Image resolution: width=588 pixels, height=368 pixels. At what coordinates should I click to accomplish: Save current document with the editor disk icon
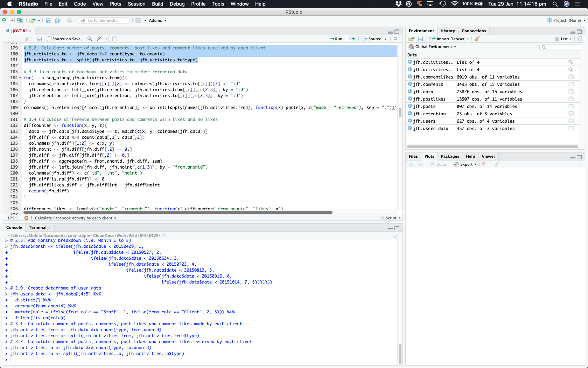[x=40, y=39]
